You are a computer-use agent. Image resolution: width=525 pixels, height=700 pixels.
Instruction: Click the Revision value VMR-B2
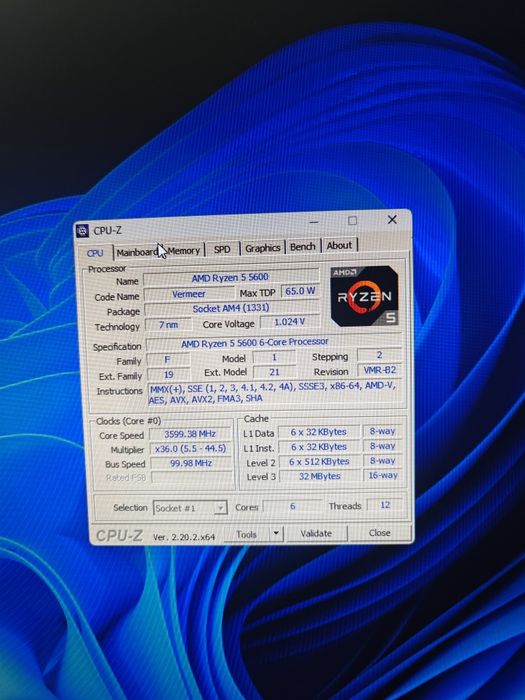[x=379, y=370]
